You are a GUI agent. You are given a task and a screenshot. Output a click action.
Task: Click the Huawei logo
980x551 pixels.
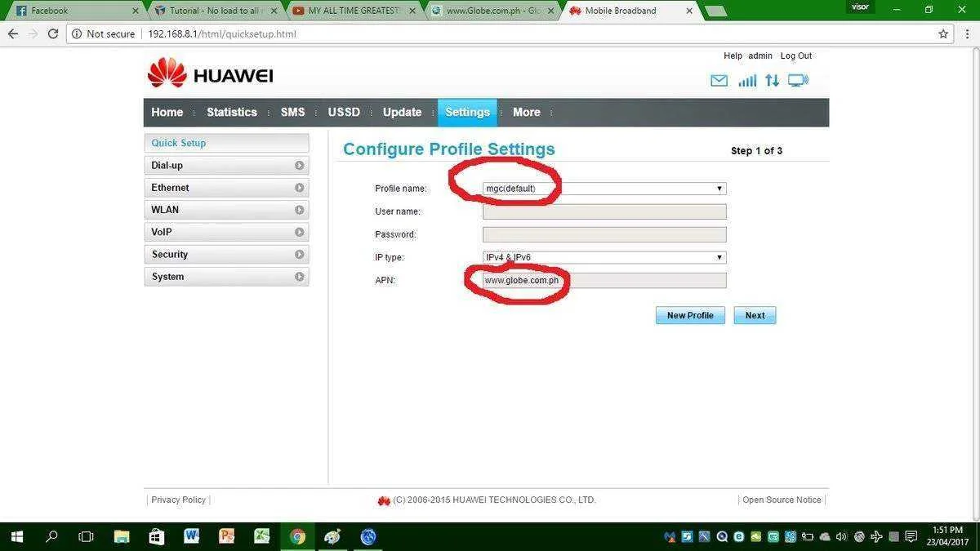pyautogui.click(x=210, y=74)
